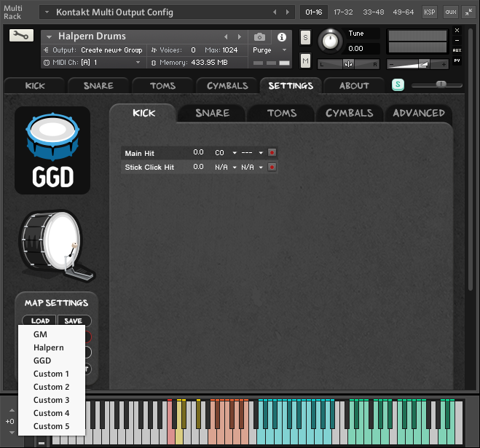Mute the Halpern Drums instrument
The height and width of the screenshot is (448, 480).
(x=305, y=60)
